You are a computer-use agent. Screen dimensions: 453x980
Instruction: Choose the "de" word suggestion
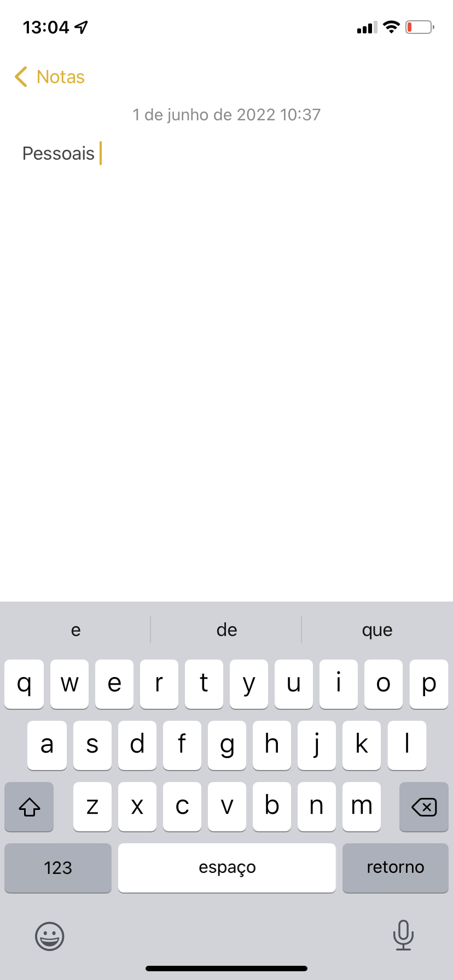226,630
